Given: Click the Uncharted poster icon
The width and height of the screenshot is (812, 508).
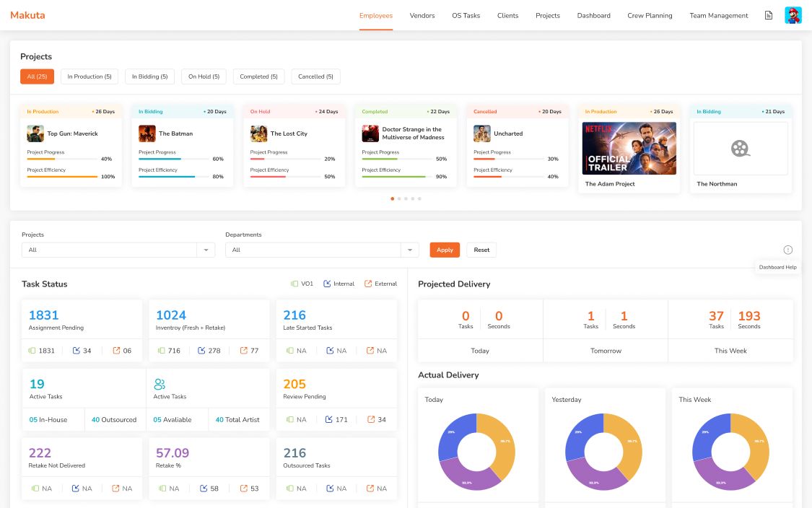Looking at the screenshot, I should (x=481, y=133).
